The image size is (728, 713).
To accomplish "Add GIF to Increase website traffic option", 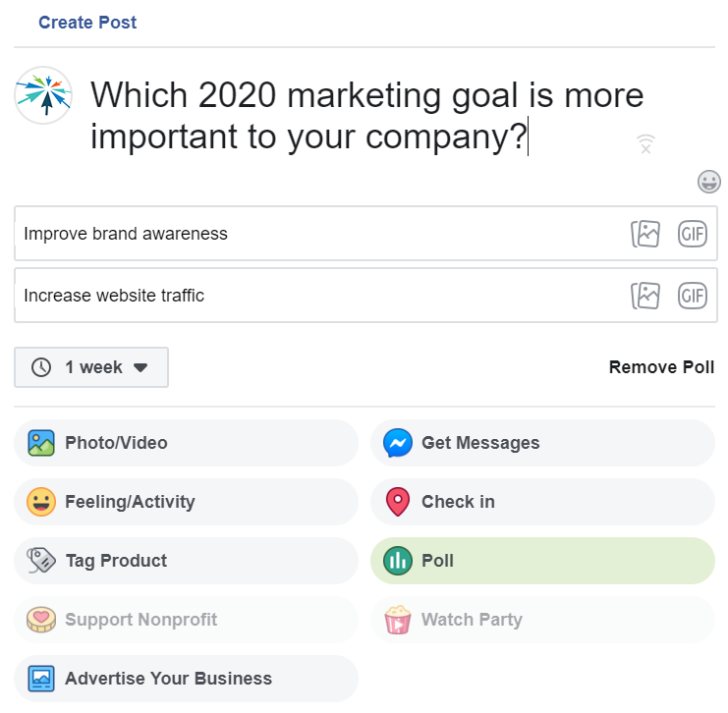I will tap(693, 296).
